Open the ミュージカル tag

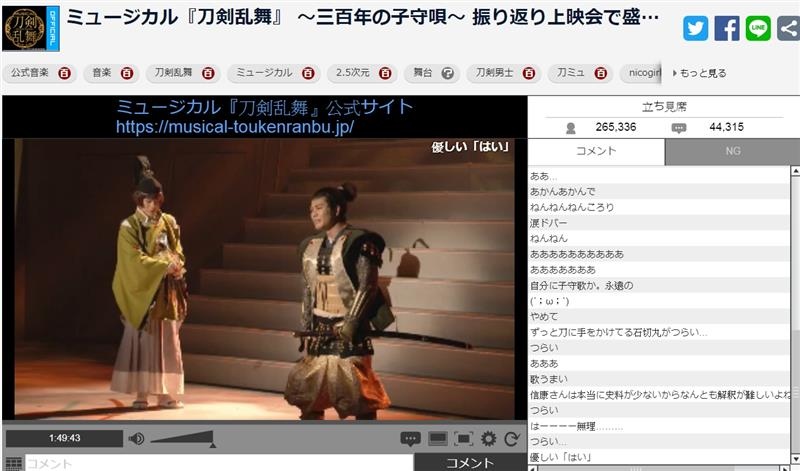pos(264,73)
